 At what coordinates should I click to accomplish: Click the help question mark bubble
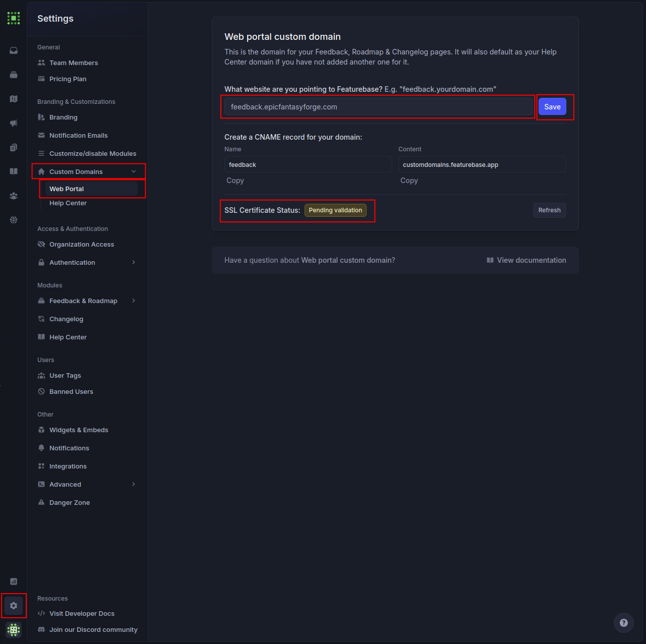pos(624,623)
